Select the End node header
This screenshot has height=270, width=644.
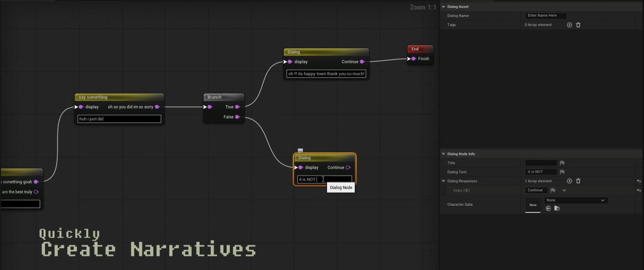coord(420,49)
